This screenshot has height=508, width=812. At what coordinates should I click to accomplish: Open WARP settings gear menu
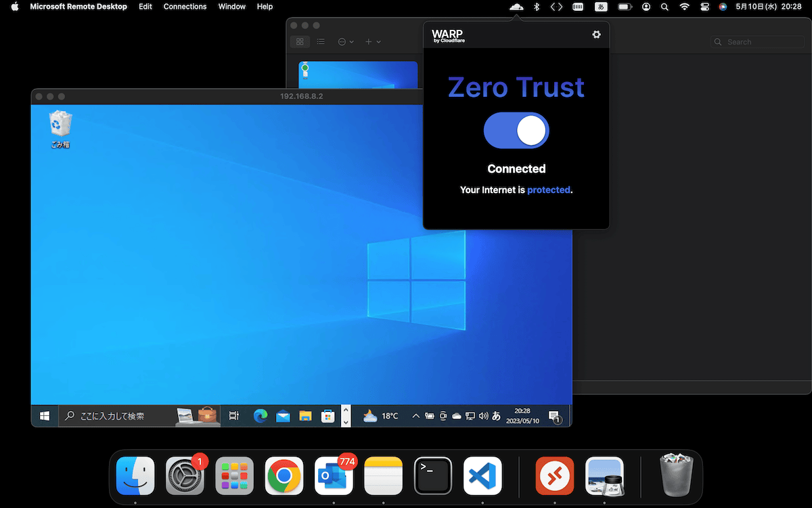(x=596, y=35)
